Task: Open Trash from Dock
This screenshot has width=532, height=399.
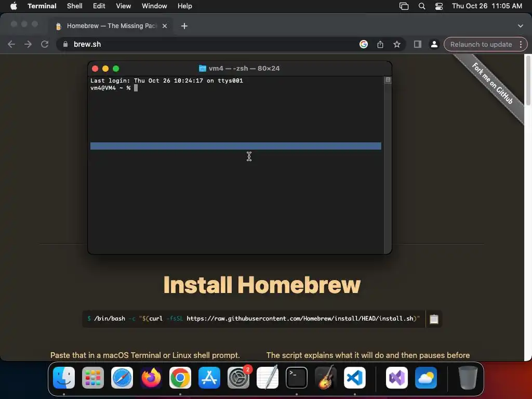Action: (468, 378)
